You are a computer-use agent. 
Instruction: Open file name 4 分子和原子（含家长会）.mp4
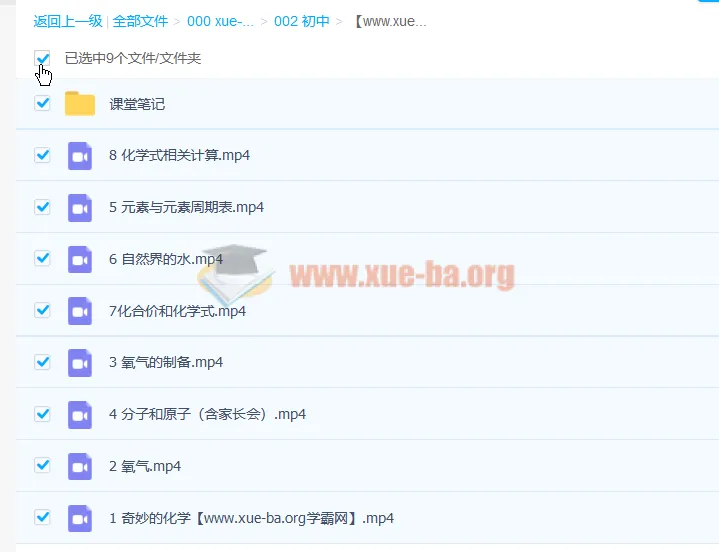point(207,414)
